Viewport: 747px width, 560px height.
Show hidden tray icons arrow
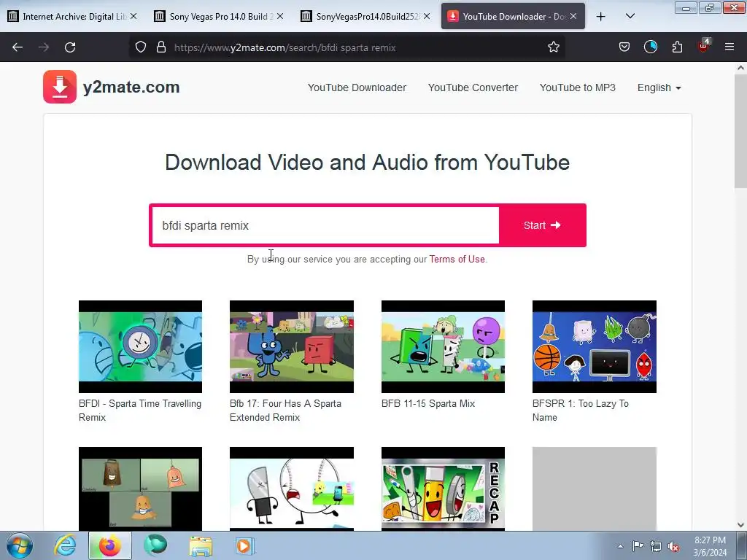pos(620,546)
